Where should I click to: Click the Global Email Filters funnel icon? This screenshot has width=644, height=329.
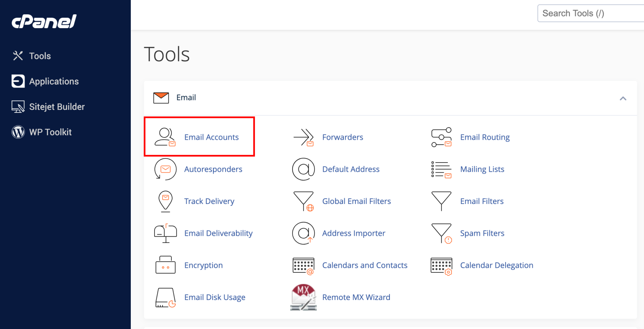[x=304, y=201]
